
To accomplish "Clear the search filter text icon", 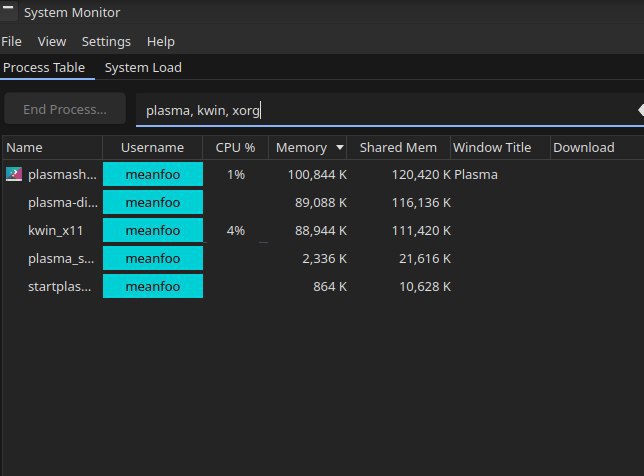I will (x=640, y=110).
